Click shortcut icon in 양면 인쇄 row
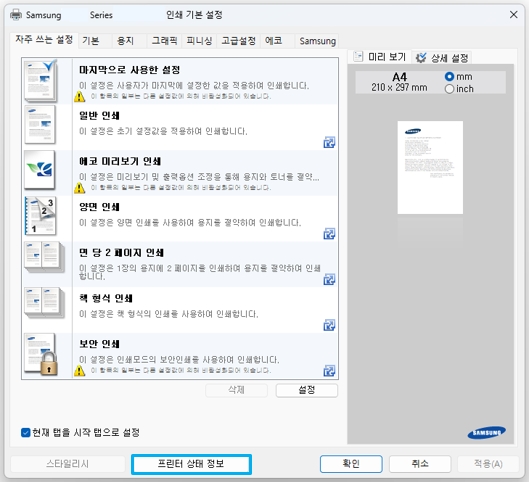This screenshot has height=482, width=529. coord(329,234)
